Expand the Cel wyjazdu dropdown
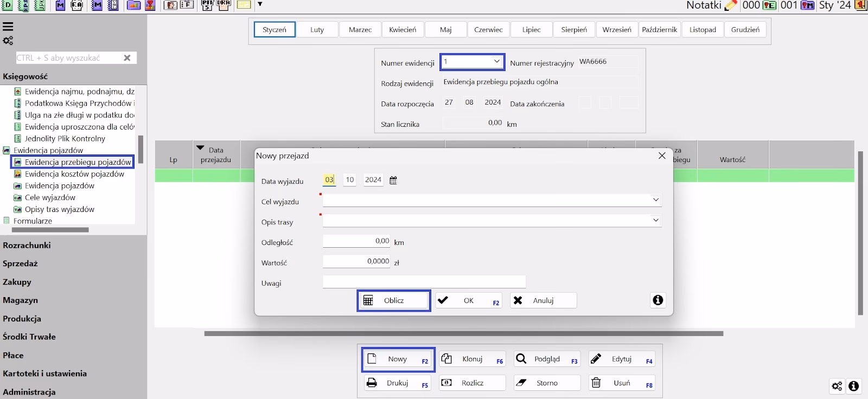868x399 pixels. pos(655,200)
